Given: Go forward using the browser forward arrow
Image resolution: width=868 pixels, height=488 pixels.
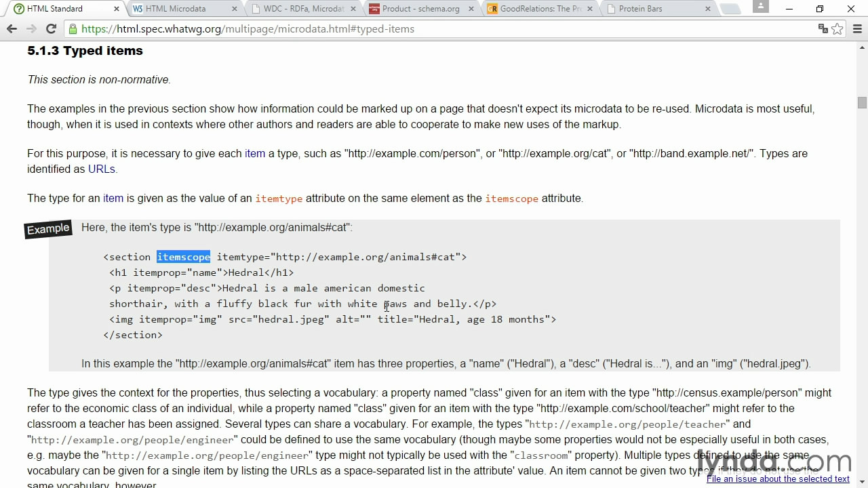Looking at the screenshot, I should pyautogui.click(x=31, y=29).
